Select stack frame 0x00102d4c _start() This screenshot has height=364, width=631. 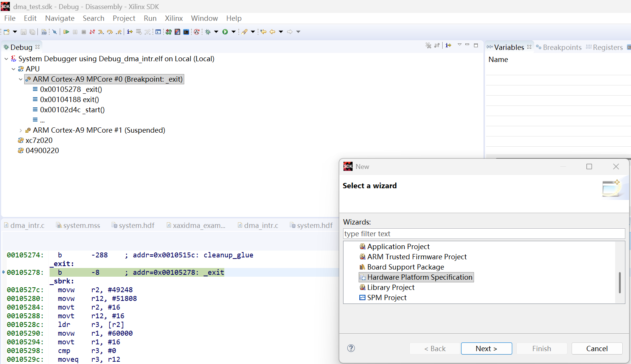[72, 110]
